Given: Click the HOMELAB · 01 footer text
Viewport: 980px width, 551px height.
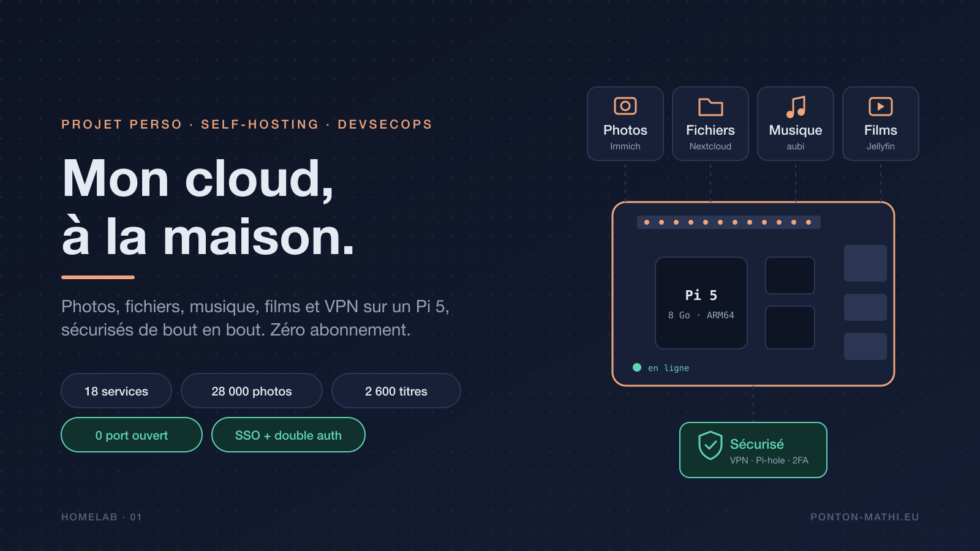Looking at the screenshot, I should coord(102,517).
